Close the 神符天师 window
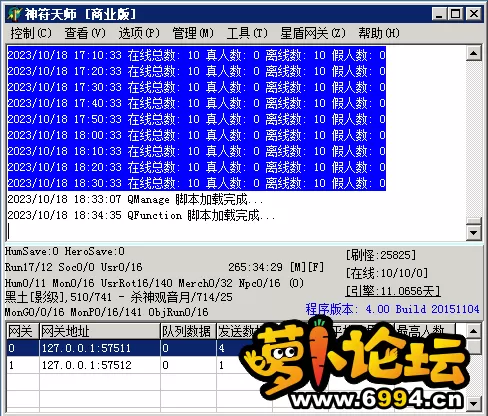 (473, 14)
